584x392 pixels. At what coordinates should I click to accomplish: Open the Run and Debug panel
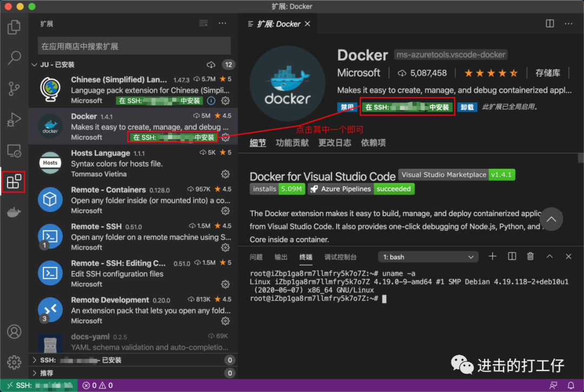click(x=14, y=120)
